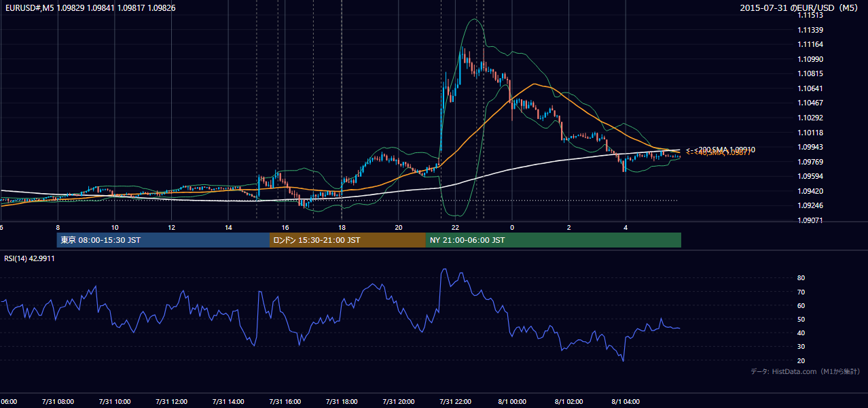
Task: Click price axis value 1.09246
Action: click(811, 205)
